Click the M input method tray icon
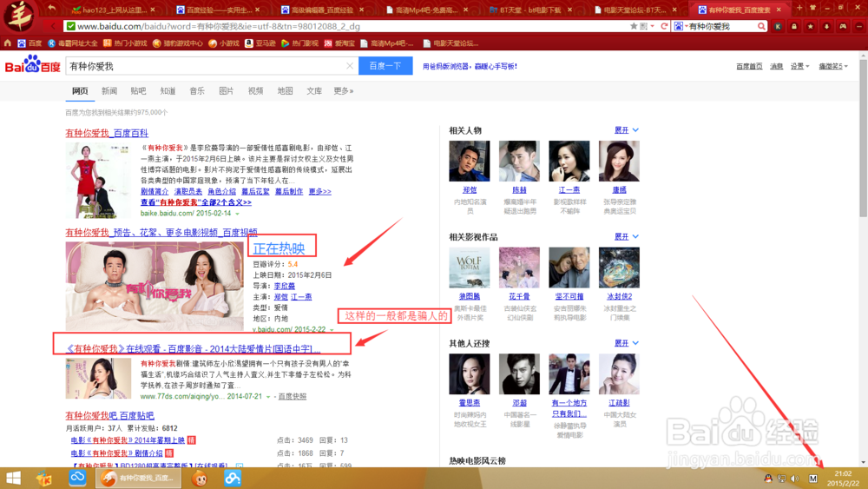The image size is (868, 489). point(812,478)
